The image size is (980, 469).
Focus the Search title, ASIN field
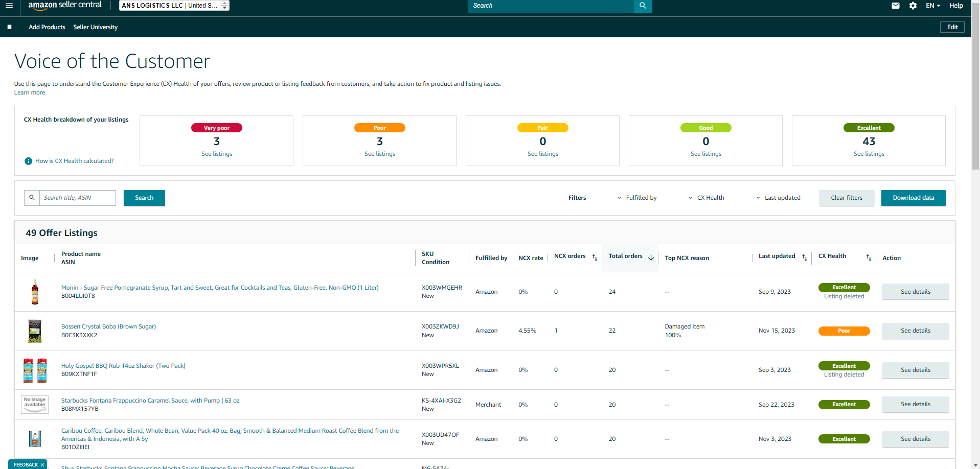click(78, 198)
